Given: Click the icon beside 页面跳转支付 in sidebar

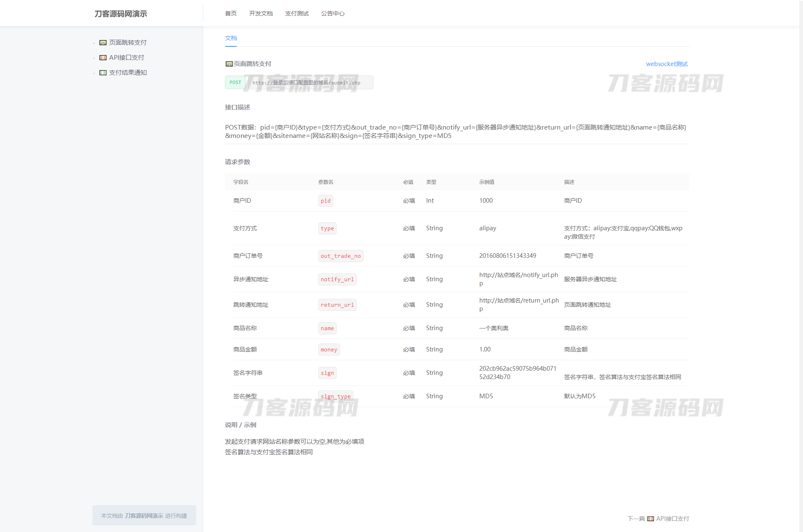Looking at the screenshot, I should 103,43.
